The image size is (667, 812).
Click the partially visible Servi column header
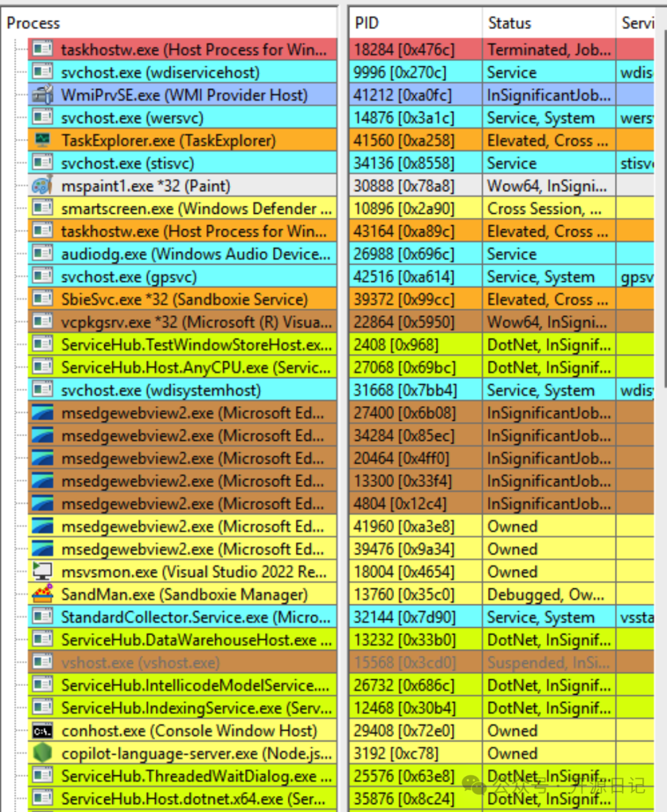636,23
